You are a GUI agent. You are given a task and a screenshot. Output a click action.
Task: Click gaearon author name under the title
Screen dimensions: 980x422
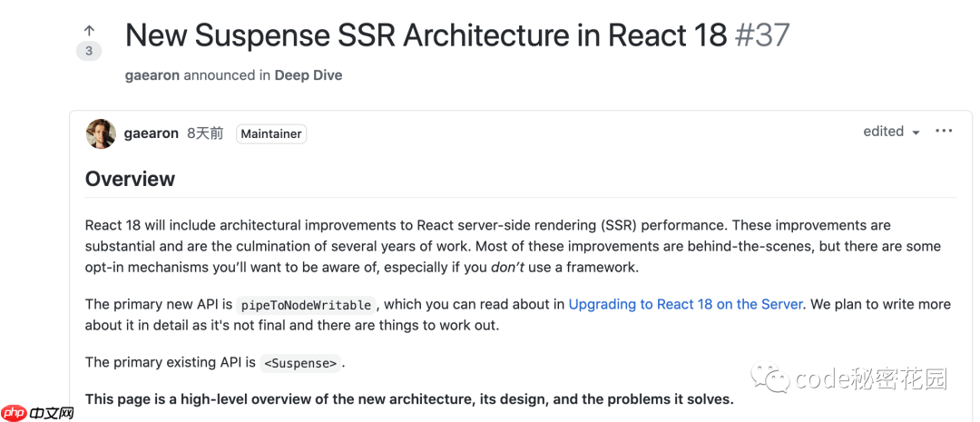152,75
